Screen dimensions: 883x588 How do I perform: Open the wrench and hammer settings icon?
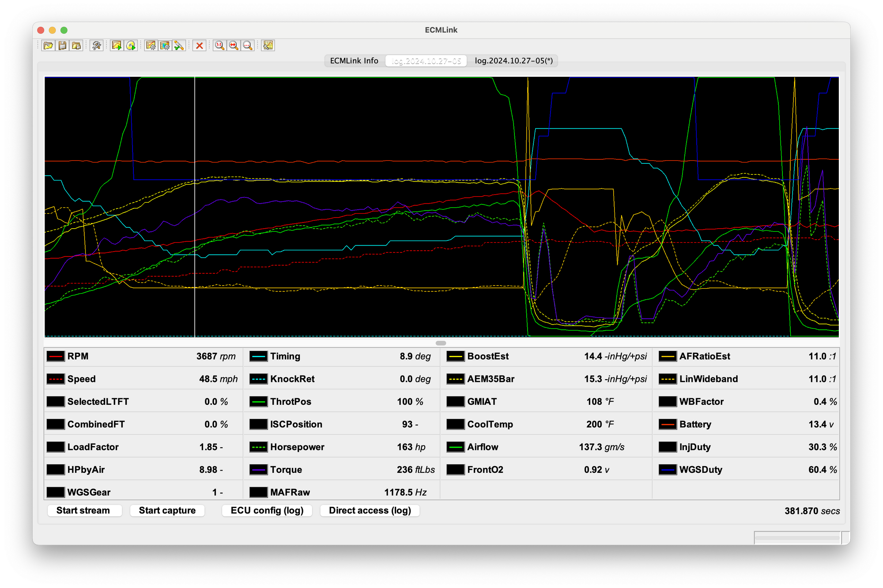[97, 45]
